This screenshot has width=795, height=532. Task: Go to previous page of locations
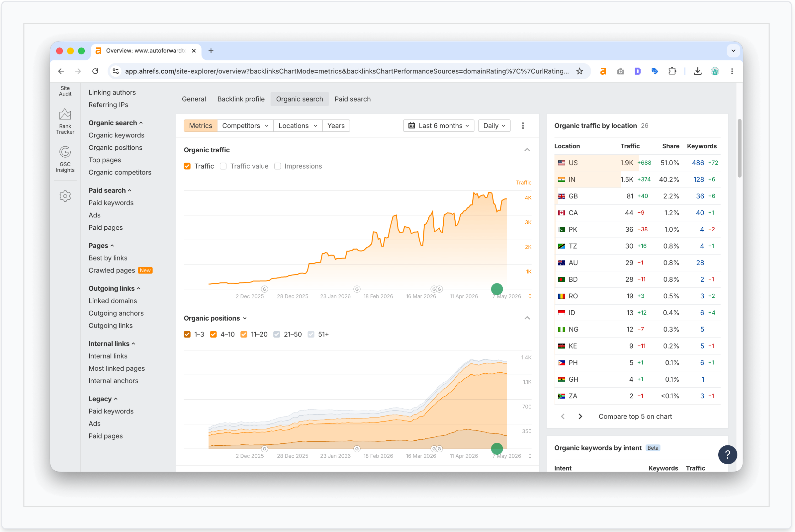pos(563,416)
